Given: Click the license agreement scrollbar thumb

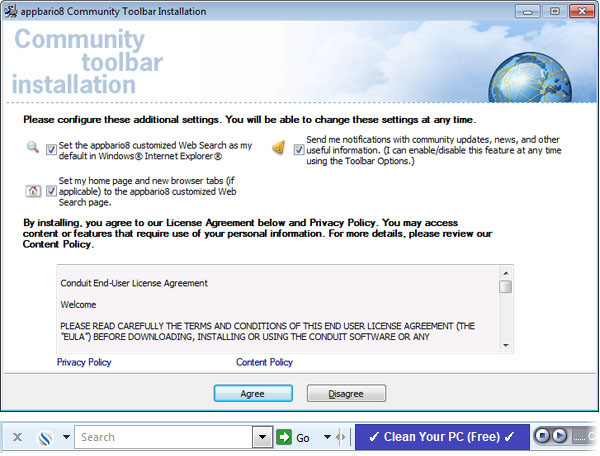Looking at the screenshot, I should click(x=505, y=287).
